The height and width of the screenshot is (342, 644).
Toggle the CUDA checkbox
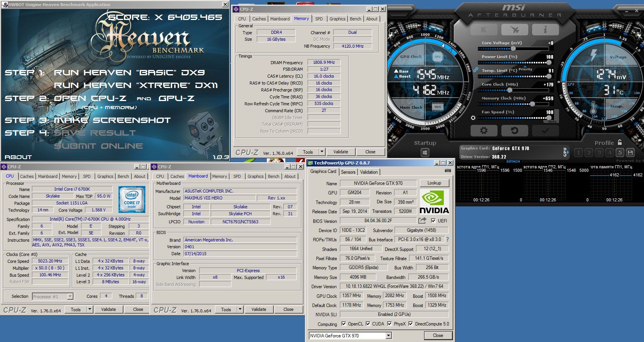pos(368,324)
